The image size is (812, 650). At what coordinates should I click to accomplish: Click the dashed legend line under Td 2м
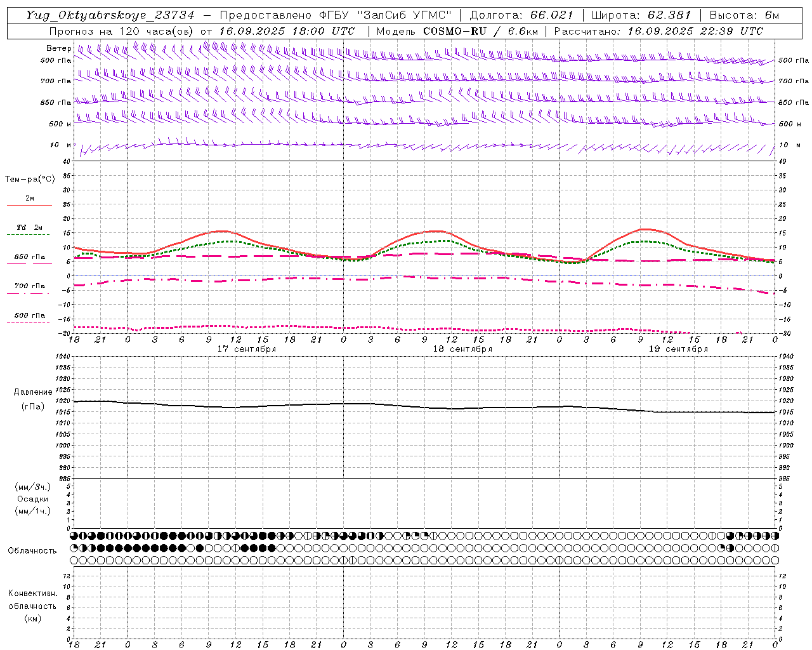28,234
